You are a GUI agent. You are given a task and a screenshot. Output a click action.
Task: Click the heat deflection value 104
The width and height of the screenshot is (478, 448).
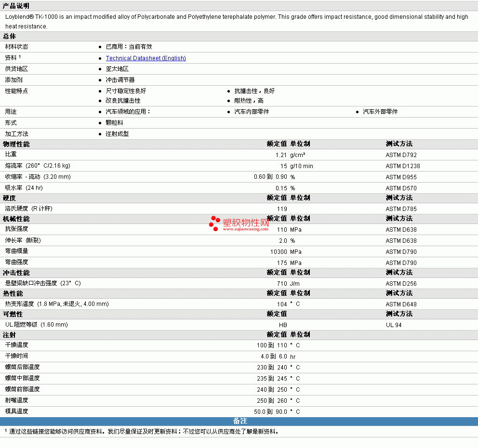pos(282,304)
